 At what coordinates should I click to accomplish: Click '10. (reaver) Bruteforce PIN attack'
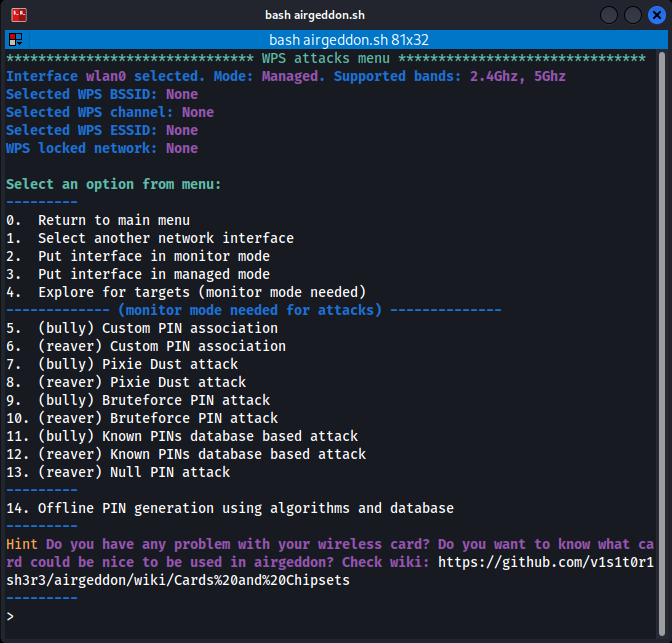142,418
